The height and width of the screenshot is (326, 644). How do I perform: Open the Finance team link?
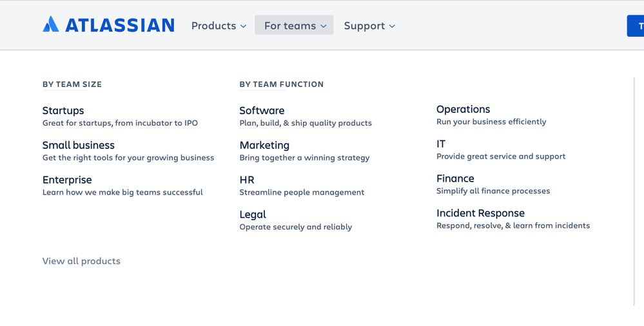coord(455,178)
